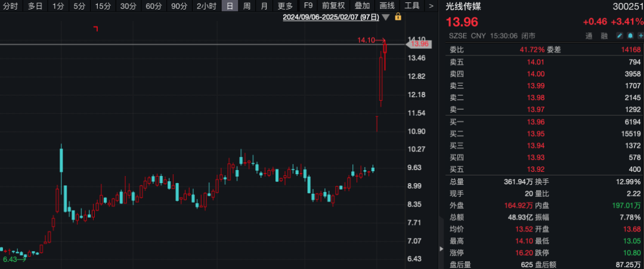Select the 2小时 period tab
This screenshot has width=644, height=269.
click(206, 6)
